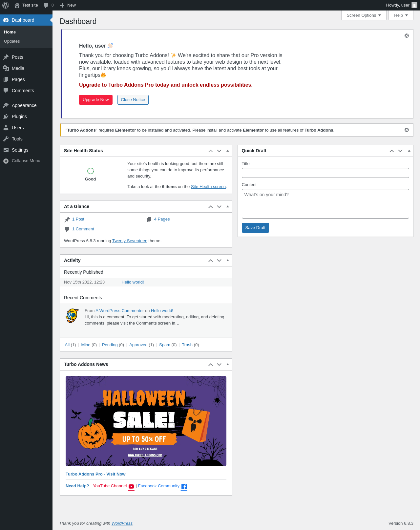Expand the Help dropdown tab
Screen dimensions: 420x530
(x=401, y=15)
